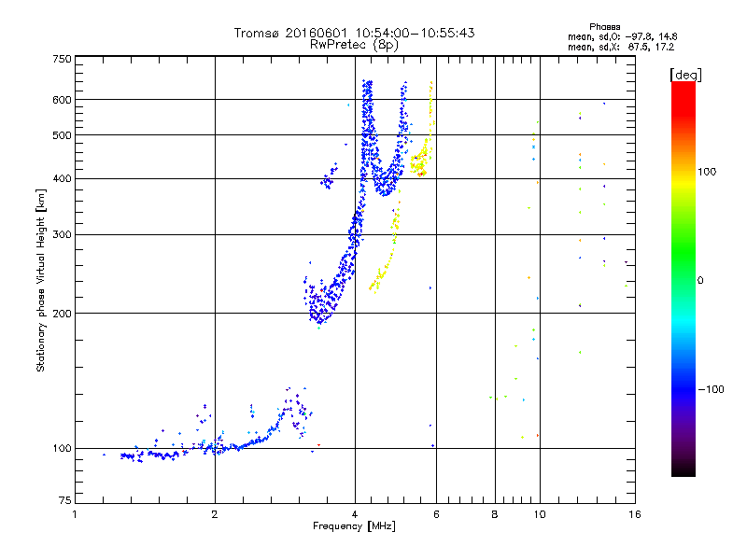Click the y-axis tick label "100"

[x=62, y=449]
